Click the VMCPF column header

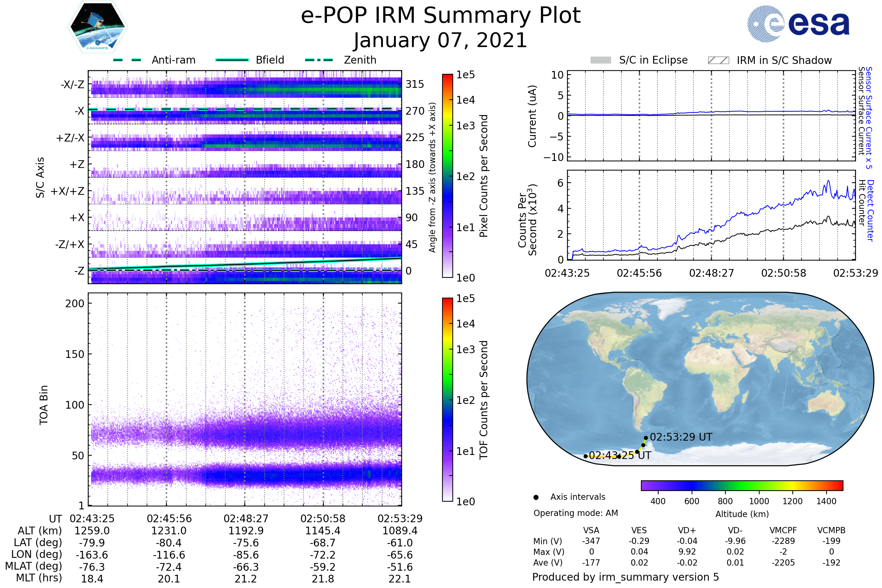click(783, 530)
